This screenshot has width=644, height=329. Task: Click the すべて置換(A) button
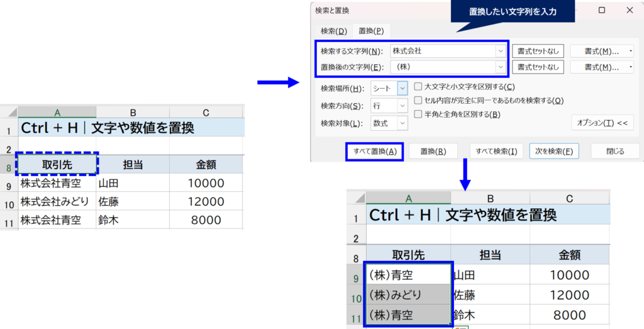(375, 152)
